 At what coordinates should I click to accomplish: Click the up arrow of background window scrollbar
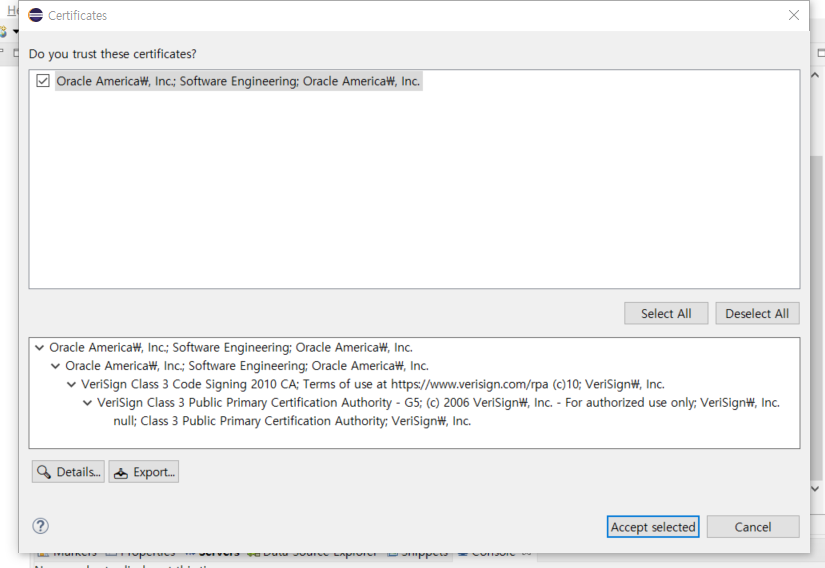[815, 75]
